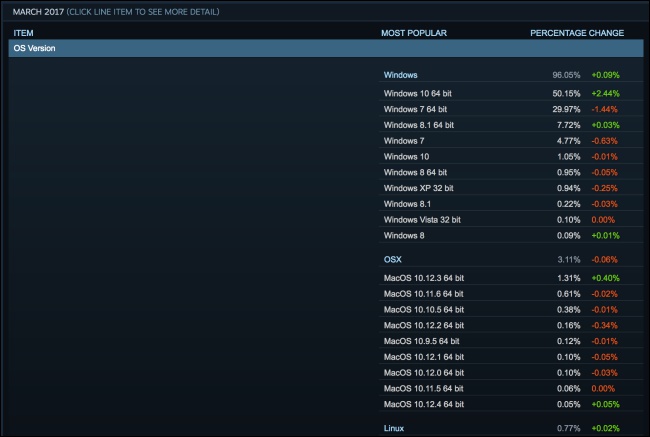Select the Windows 10 64 bit row
The width and height of the screenshot is (650, 437).
pos(511,93)
